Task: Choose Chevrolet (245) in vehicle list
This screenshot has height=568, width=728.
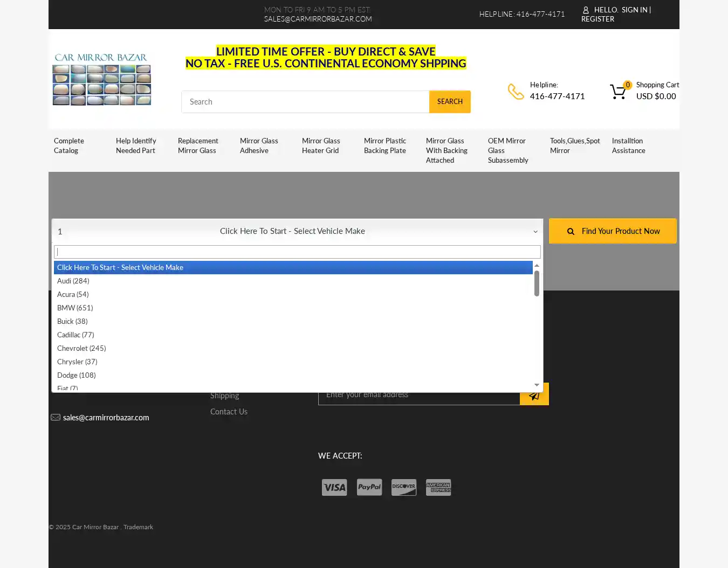Action: [81, 348]
